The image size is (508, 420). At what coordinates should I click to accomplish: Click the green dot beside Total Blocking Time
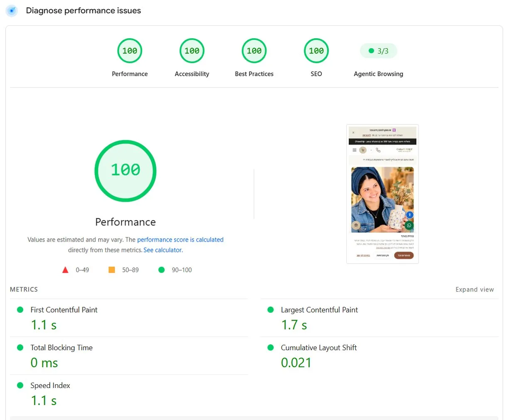click(20, 348)
